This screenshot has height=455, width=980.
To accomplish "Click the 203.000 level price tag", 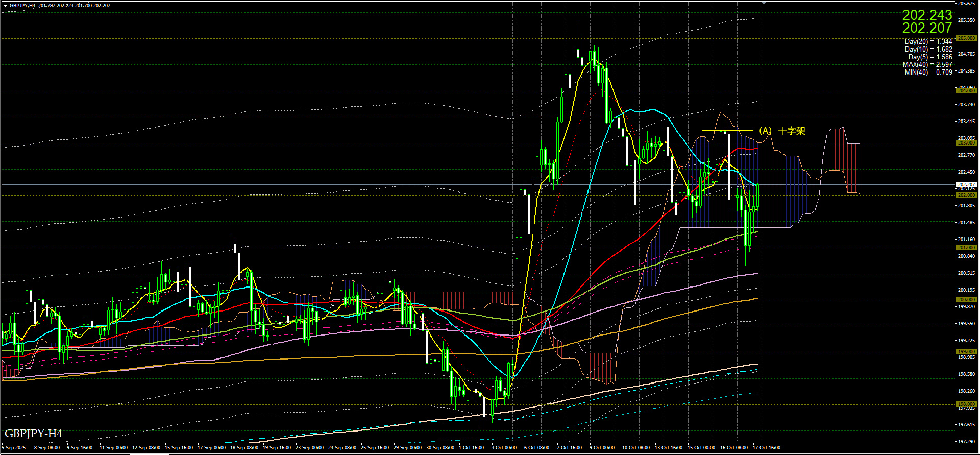I will click(966, 143).
